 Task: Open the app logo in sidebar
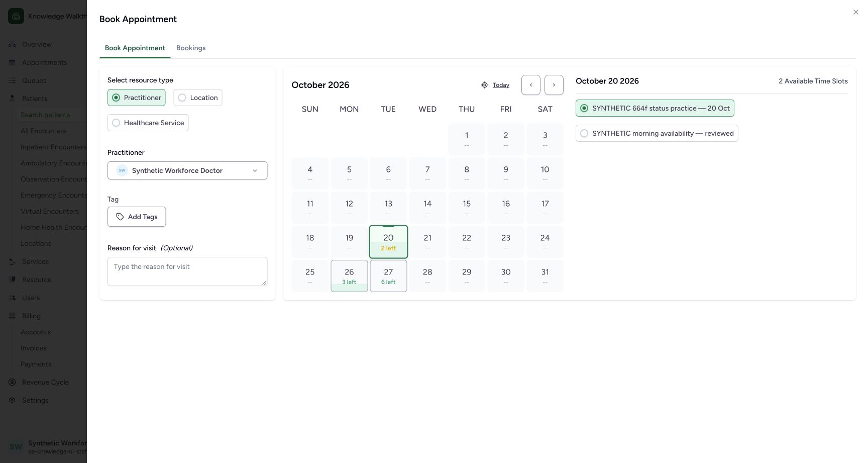(x=16, y=16)
